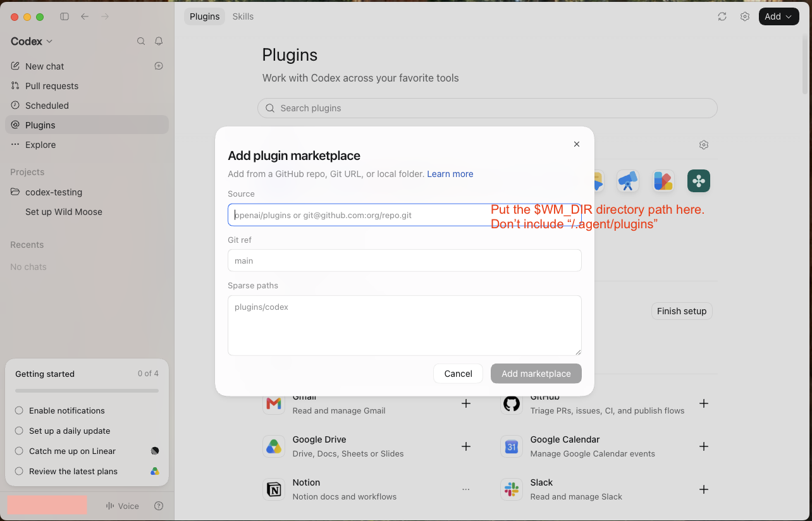Open the Set up Wild Moose chat
The image size is (812, 521).
87,212
